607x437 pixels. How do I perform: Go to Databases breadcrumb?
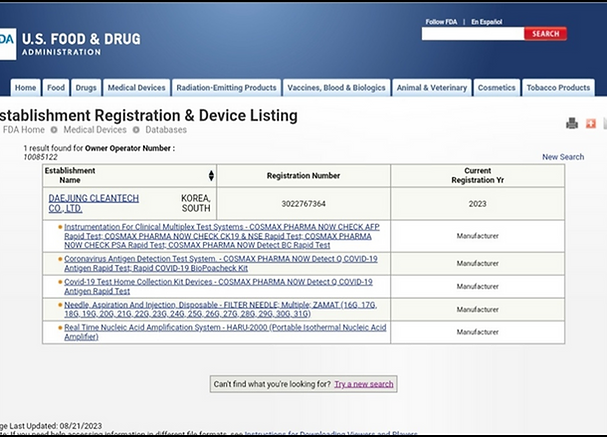tap(166, 130)
